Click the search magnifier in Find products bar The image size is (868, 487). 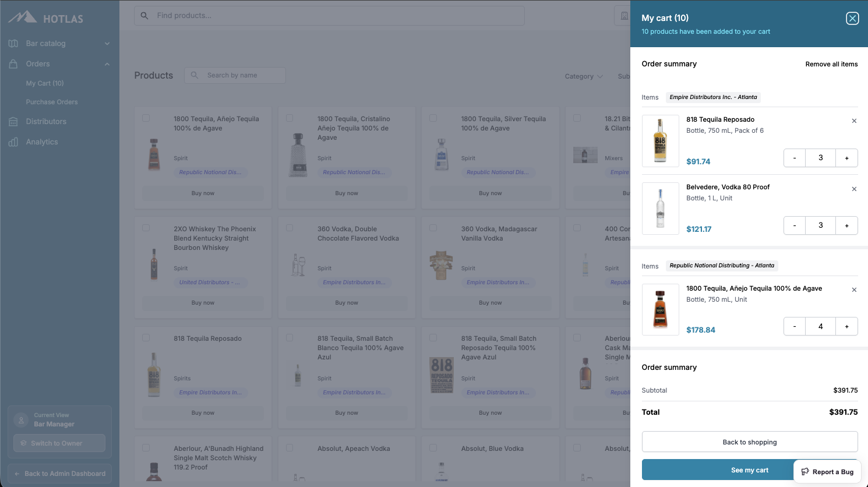click(144, 16)
